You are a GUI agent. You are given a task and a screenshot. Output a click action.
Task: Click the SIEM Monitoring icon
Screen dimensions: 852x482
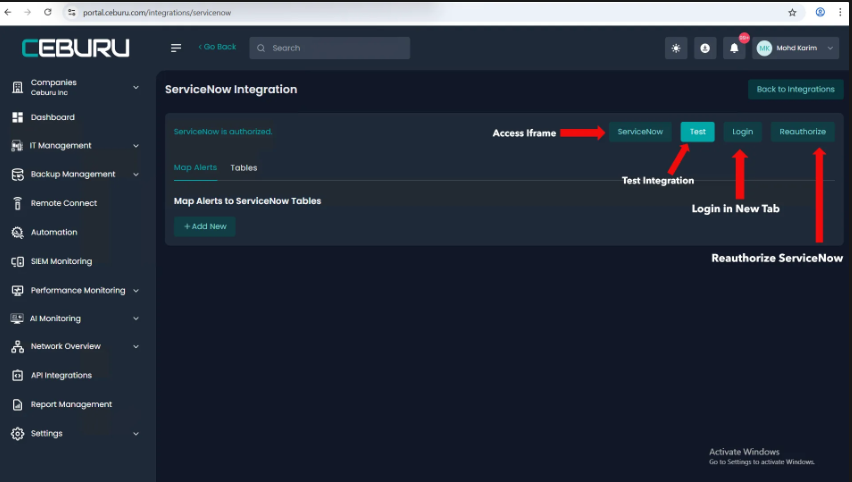pyautogui.click(x=17, y=261)
